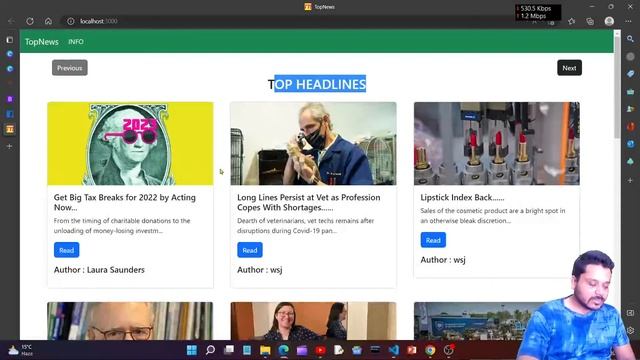This screenshot has width=640, height=360.
Task: Click the 'Long Lines Persist at Vet' title
Action: (x=309, y=202)
